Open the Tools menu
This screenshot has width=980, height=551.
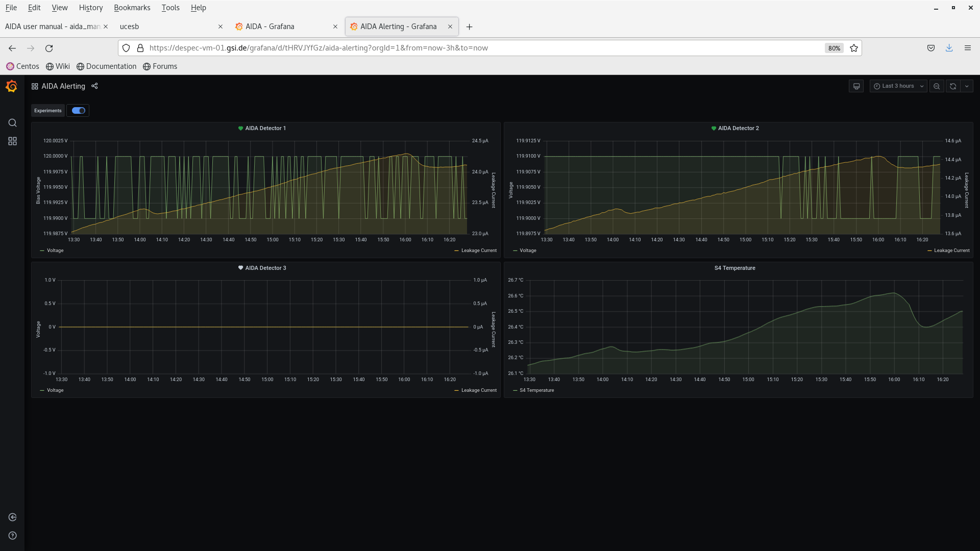tap(170, 8)
